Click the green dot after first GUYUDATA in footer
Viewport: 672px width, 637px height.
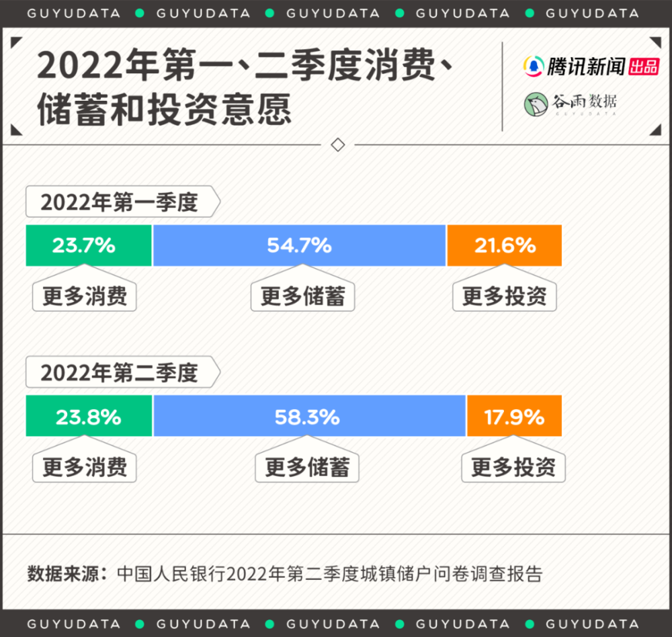coord(139,624)
